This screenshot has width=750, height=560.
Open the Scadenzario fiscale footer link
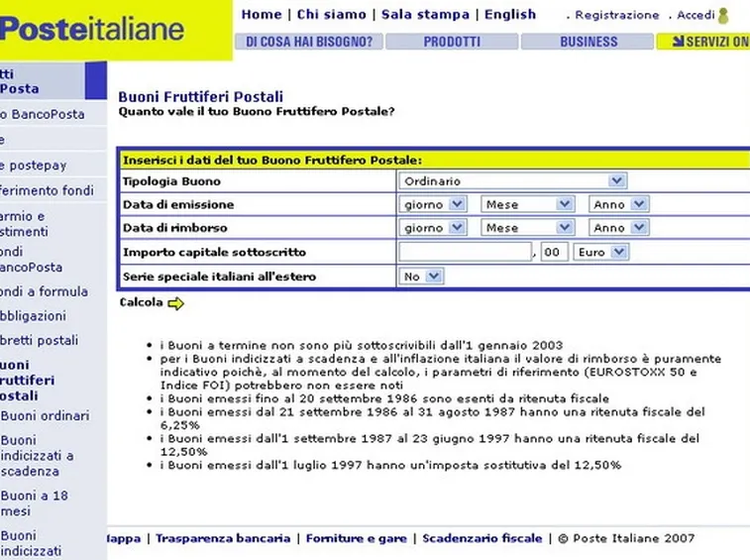482,538
